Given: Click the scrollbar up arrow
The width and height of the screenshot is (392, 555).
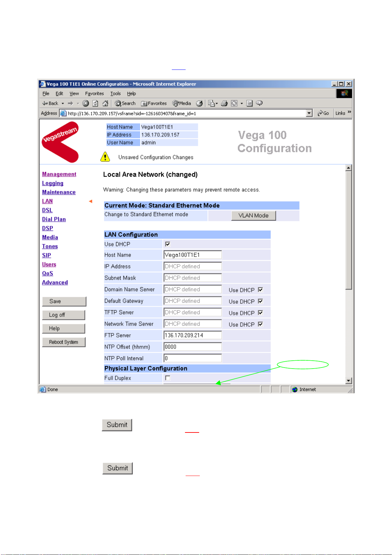Looking at the screenshot, I should point(349,168).
